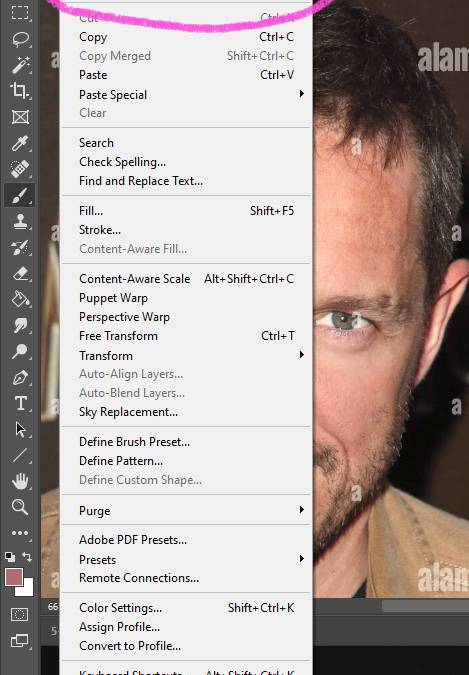The height and width of the screenshot is (675, 469).
Task: Select the Zoom tool in toolbar
Action: tap(20, 507)
